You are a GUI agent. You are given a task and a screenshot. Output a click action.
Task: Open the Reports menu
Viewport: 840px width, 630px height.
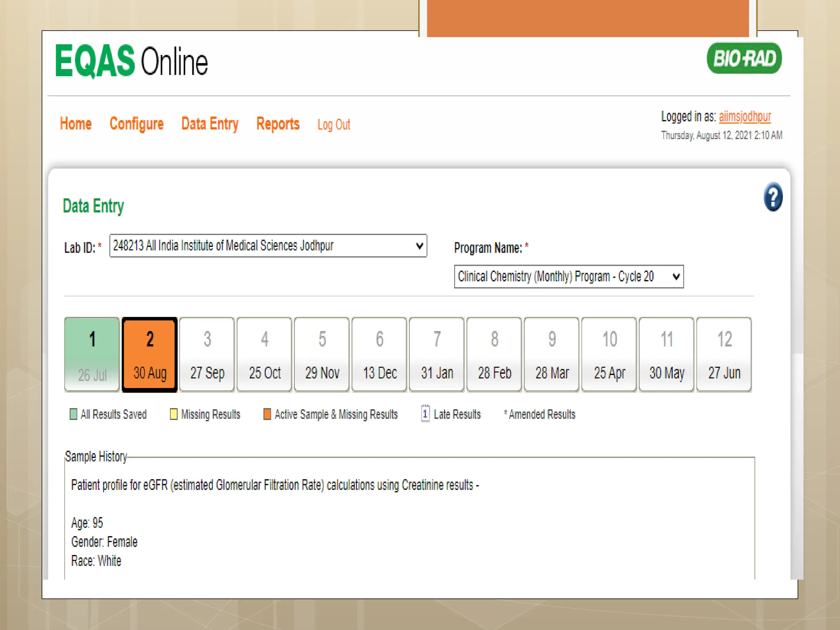tap(278, 123)
